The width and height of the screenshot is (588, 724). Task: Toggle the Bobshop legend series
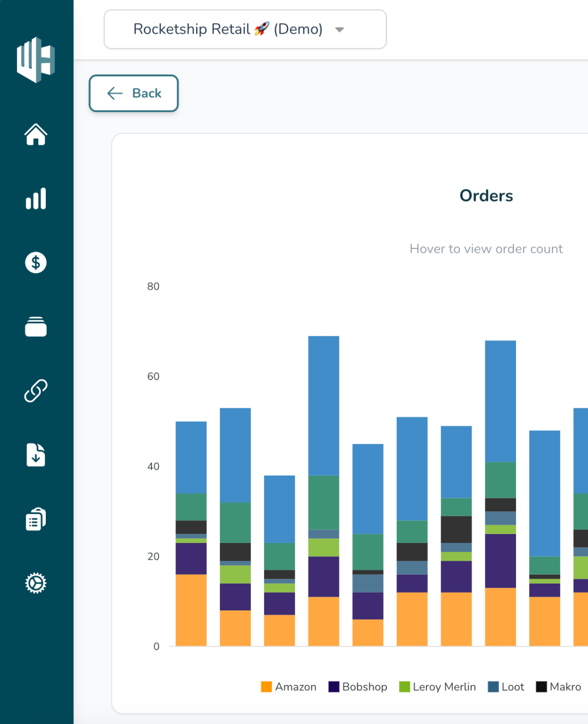(x=358, y=687)
